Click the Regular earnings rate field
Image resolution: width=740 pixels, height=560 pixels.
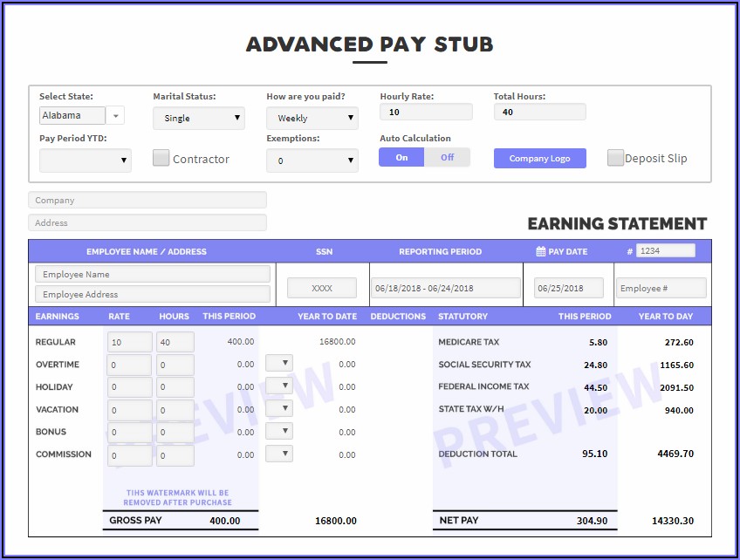(130, 342)
